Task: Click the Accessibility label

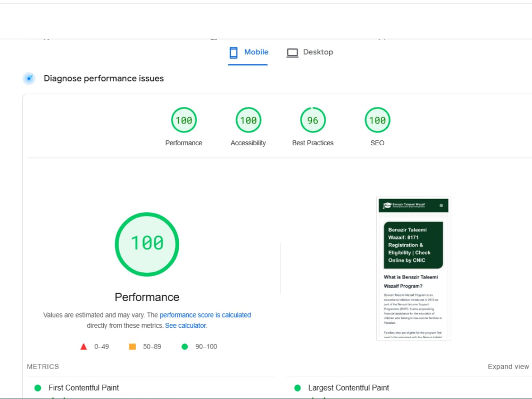Action: (x=248, y=143)
